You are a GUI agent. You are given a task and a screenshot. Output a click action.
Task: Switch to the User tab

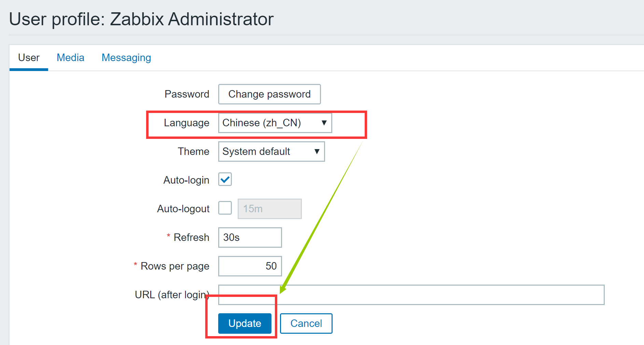tap(29, 58)
